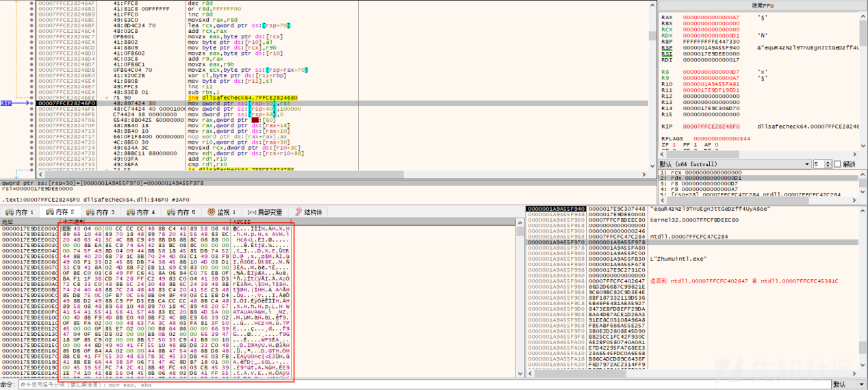Click the L"Zhumuintl.exe" stack comment
Image resolution: width=868 pixels, height=390 pixels.
point(677,259)
